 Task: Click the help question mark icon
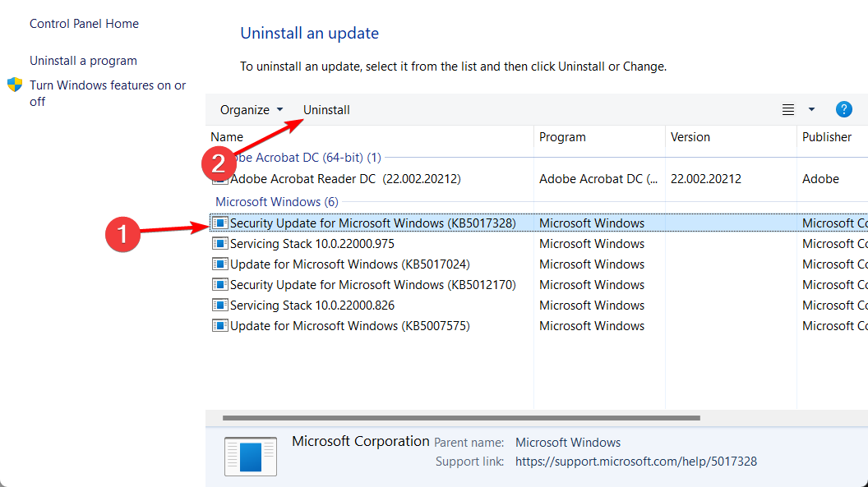(x=843, y=109)
